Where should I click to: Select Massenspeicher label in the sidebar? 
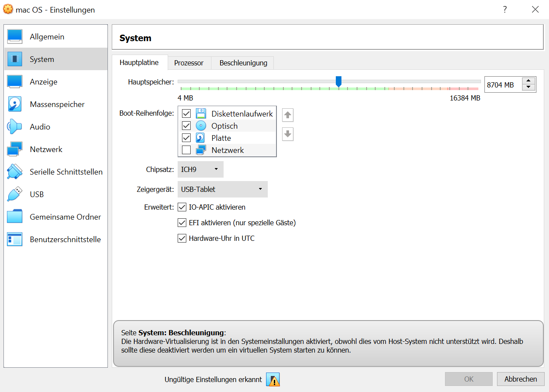click(x=57, y=104)
